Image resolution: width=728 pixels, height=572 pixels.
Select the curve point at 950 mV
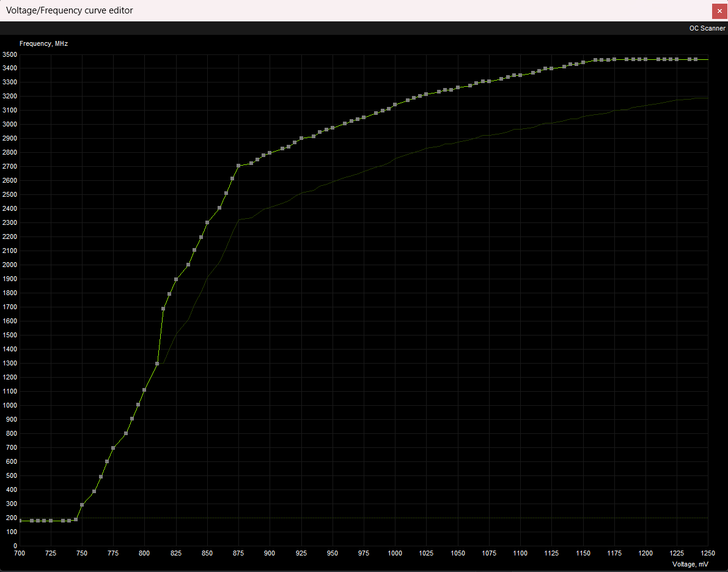pos(333,128)
